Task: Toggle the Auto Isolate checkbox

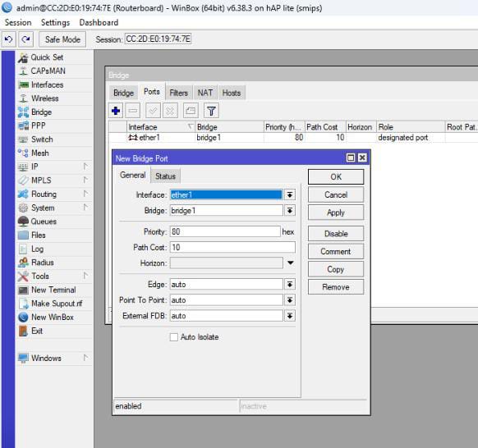Action: point(174,337)
